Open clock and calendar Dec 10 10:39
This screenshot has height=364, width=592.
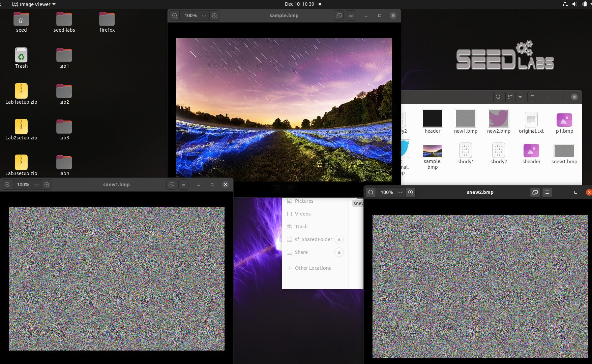pyautogui.click(x=299, y=4)
